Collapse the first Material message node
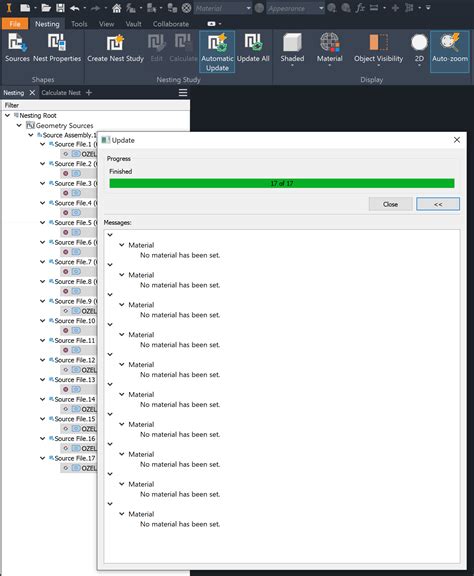474x576 pixels. tap(122, 245)
